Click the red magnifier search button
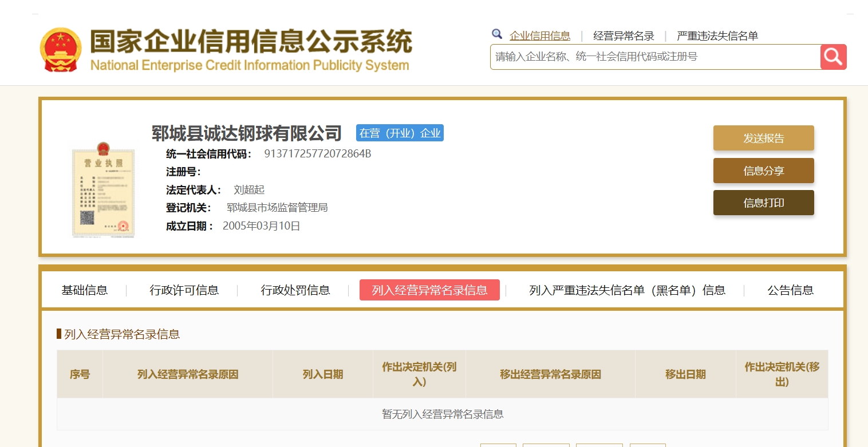868x447 pixels. tap(834, 57)
